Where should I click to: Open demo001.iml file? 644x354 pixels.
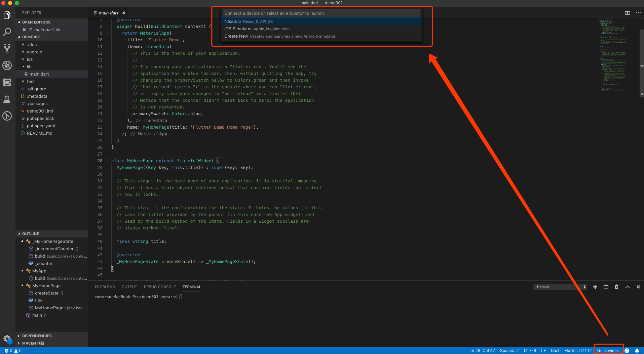coord(52,111)
